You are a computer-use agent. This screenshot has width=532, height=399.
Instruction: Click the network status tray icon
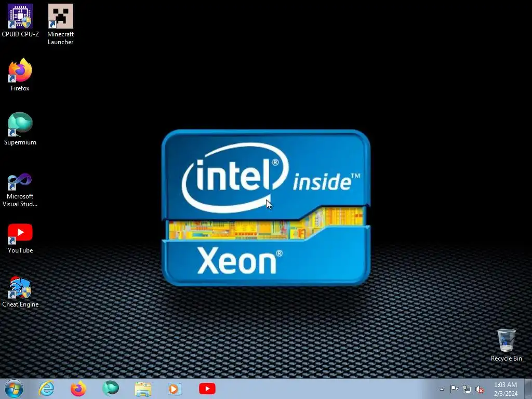[x=467, y=389]
